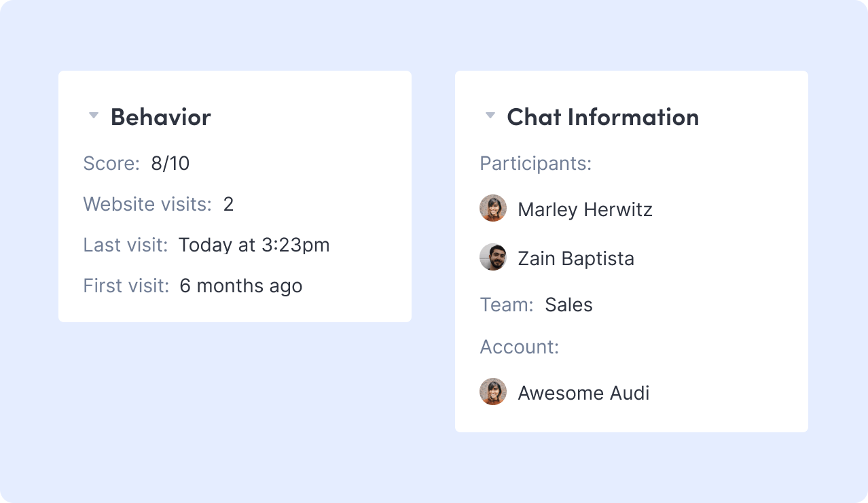
Task: Click the Last visit label
Action: [126, 245]
